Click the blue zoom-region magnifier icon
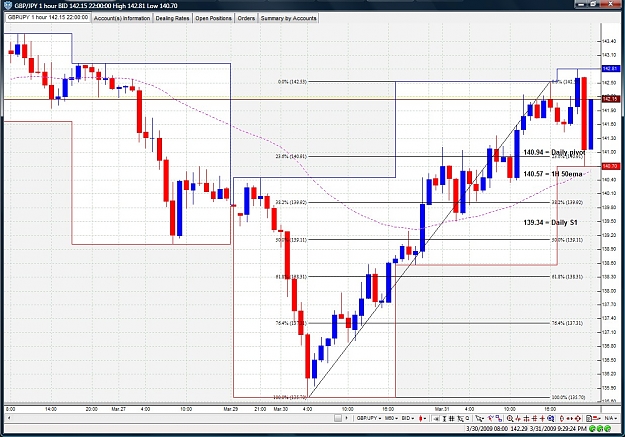 pyautogui.click(x=550, y=418)
